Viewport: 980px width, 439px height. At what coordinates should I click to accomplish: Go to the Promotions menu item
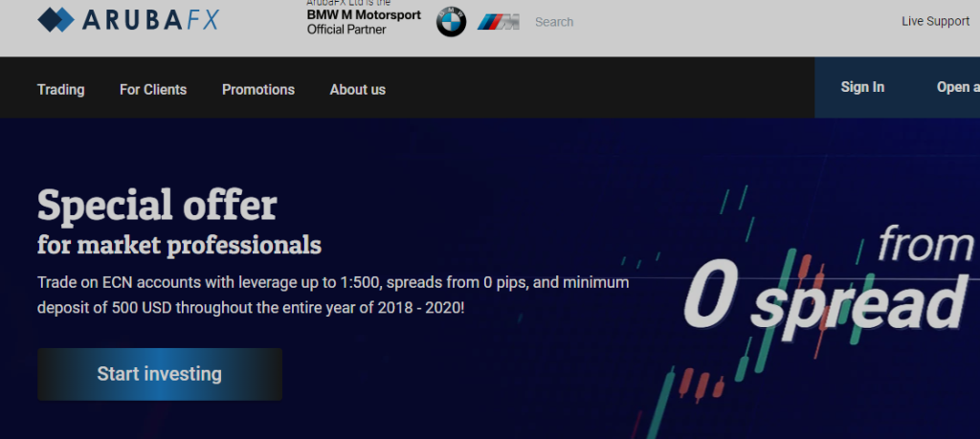pos(258,89)
